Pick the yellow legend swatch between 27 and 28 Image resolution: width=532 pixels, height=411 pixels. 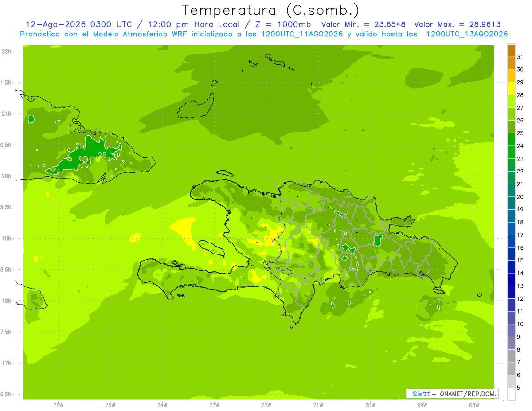(x=511, y=102)
